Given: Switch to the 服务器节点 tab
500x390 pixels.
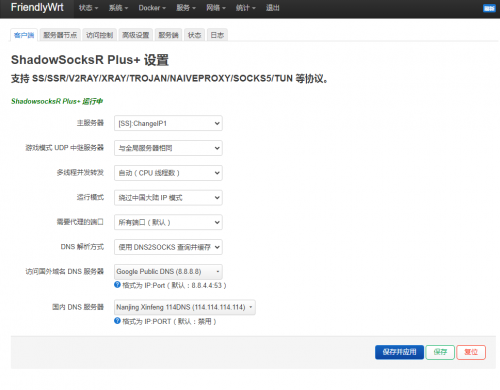Looking at the screenshot, I should pyautogui.click(x=60, y=35).
